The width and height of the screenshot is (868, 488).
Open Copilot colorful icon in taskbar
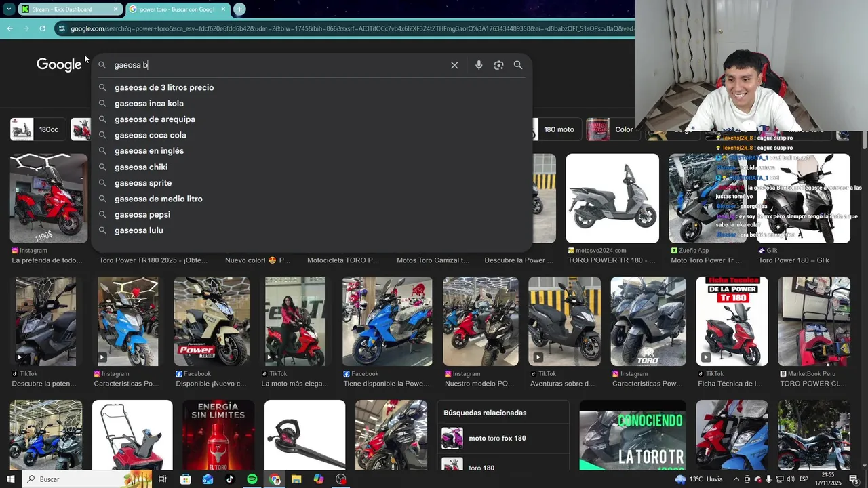(319, 479)
